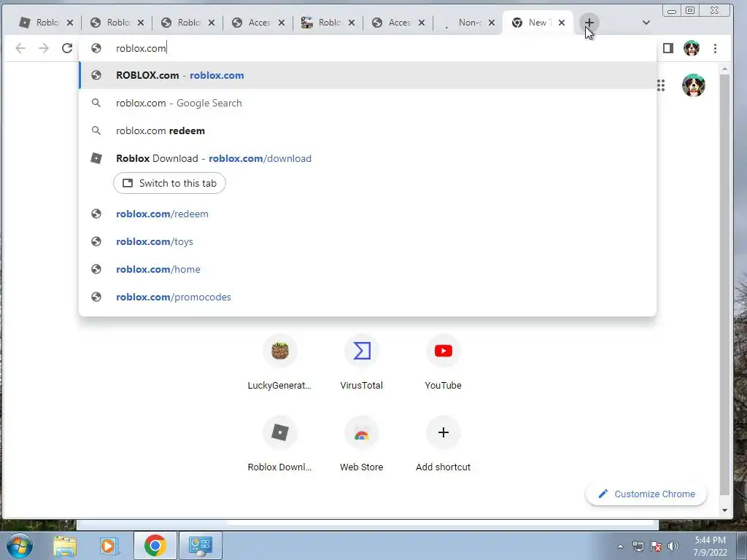Click Chrome icon on taskbar
Image resolution: width=747 pixels, height=560 pixels.
tap(155, 545)
